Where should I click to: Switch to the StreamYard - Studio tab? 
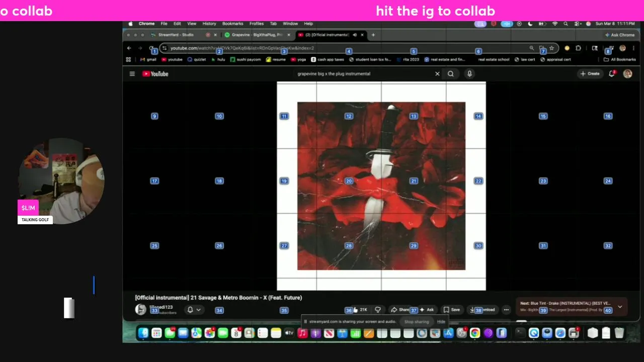176,35
